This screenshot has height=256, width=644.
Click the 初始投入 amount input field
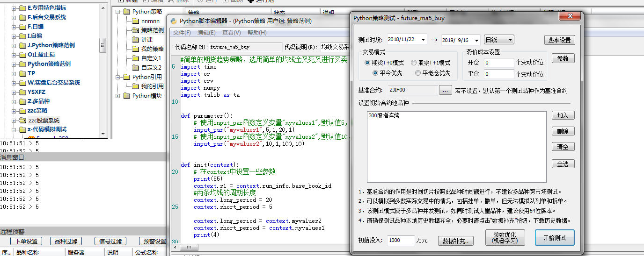point(401,241)
